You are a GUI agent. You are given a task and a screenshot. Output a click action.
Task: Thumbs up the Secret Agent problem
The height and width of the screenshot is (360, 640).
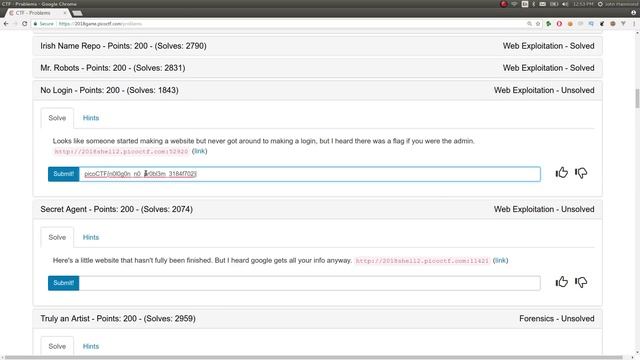tap(562, 282)
